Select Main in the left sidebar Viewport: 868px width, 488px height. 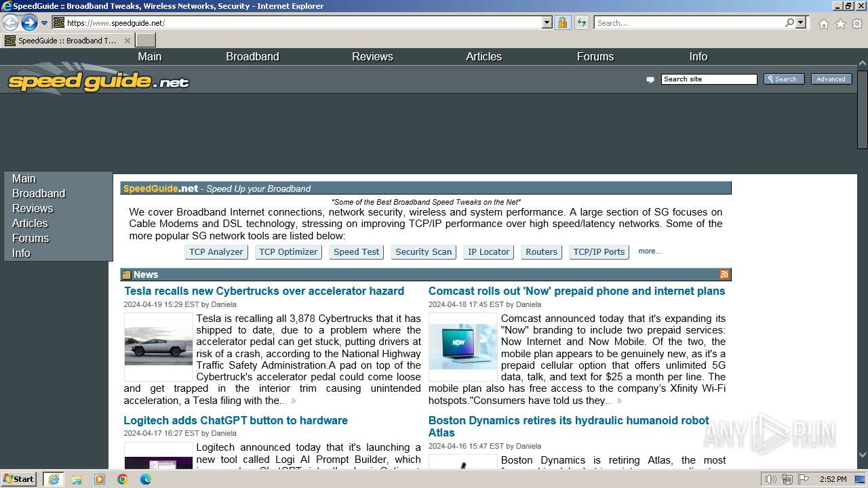pyautogui.click(x=24, y=179)
